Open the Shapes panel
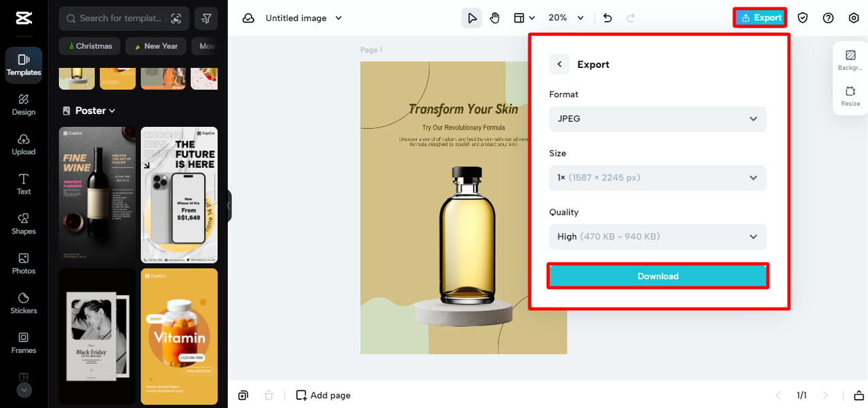The image size is (868, 408). tap(24, 224)
